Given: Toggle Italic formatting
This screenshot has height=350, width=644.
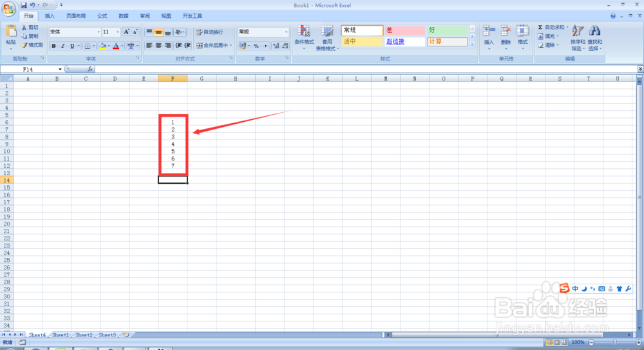Looking at the screenshot, I should coord(63,46).
